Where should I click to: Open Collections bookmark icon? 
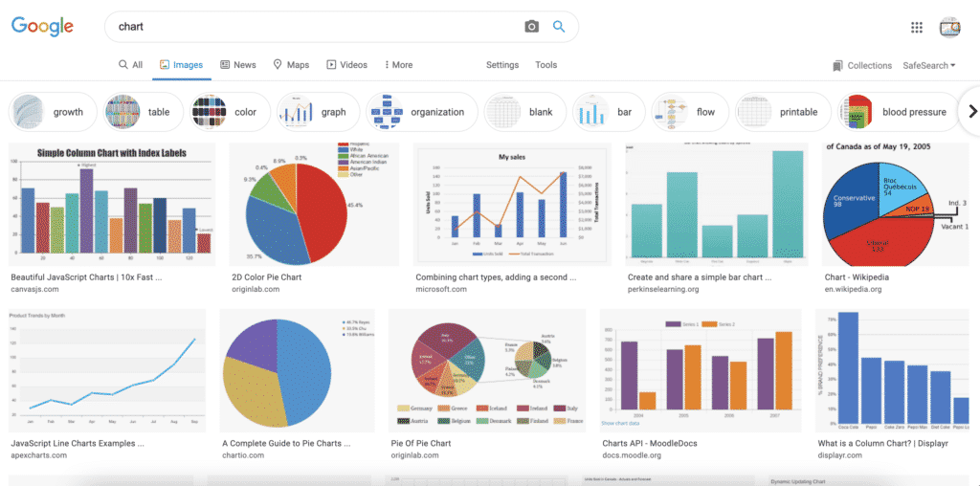pos(839,65)
